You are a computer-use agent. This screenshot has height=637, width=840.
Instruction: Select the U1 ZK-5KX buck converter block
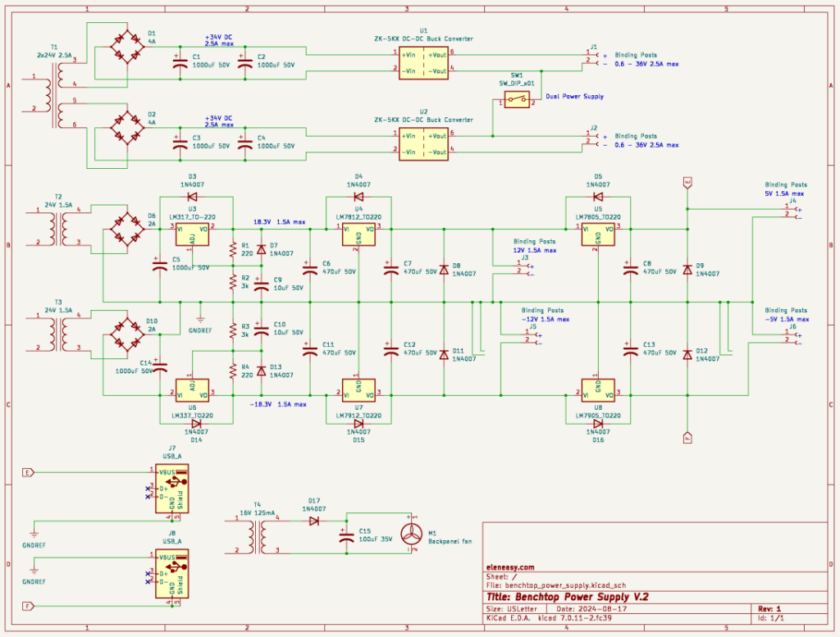point(423,61)
